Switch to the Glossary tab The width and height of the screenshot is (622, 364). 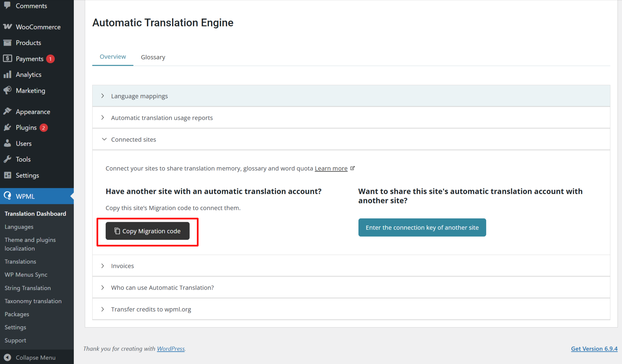(x=153, y=57)
